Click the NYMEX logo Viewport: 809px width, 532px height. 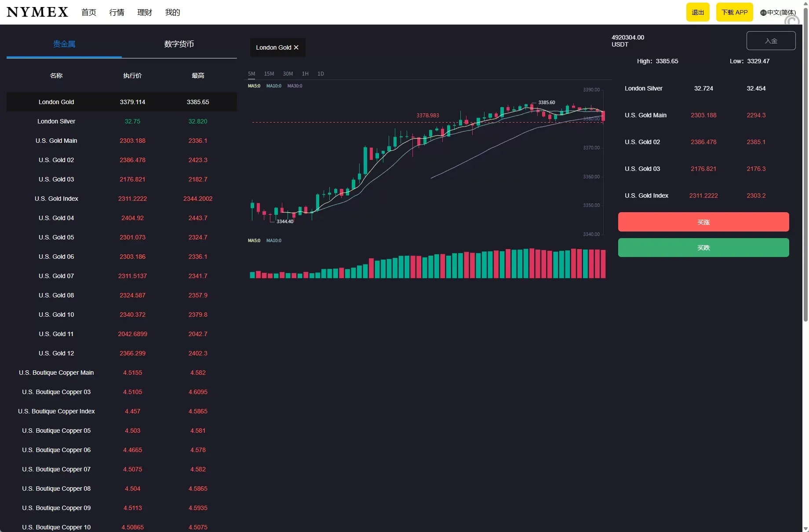37,12
